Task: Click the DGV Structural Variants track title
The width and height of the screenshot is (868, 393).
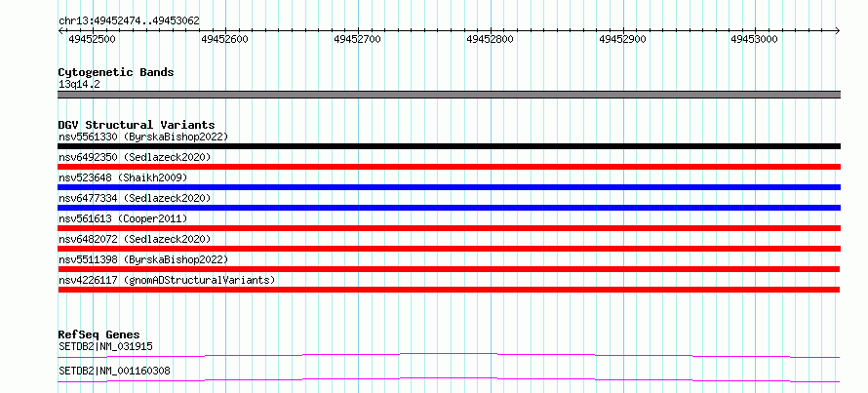Action: coord(137,125)
